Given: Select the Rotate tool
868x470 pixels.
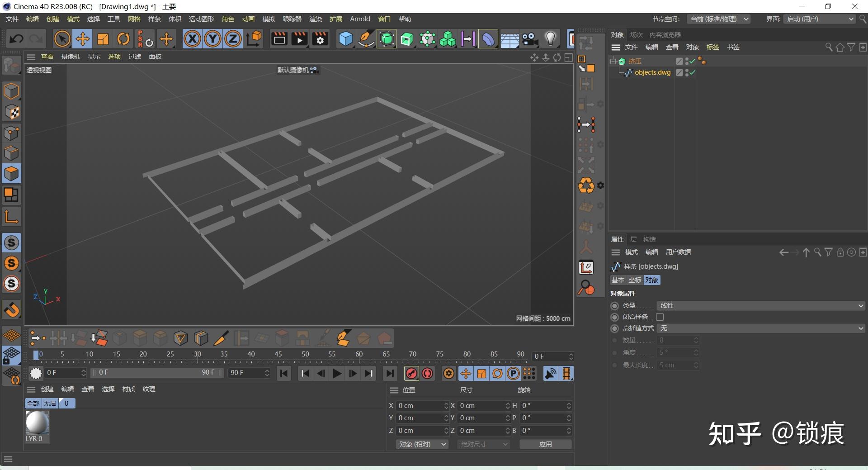Looking at the screenshot, I should [x=123, y=39].
